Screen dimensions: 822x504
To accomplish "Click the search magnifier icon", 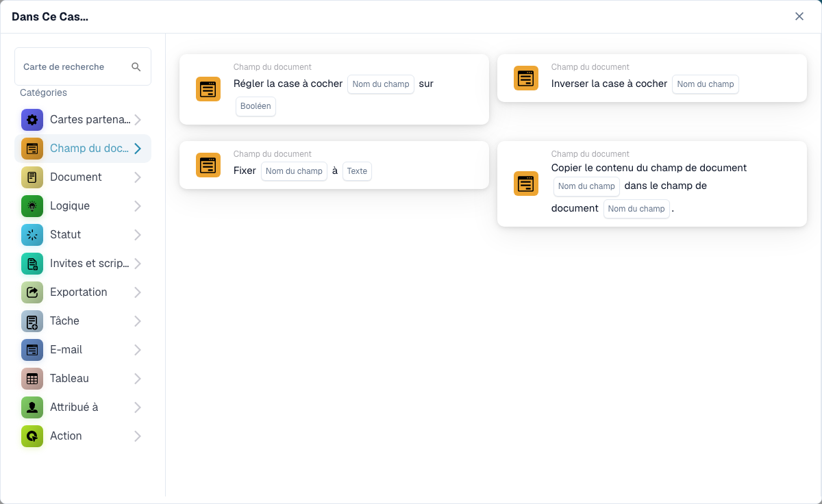I will coord(136,67).
